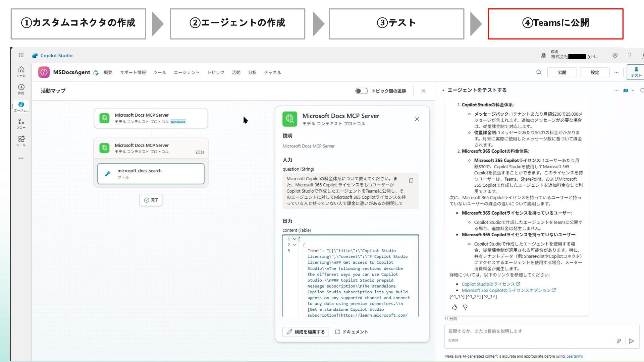Open the settings gear icon
The image size is (644, 362).
(x=615, y=55)
